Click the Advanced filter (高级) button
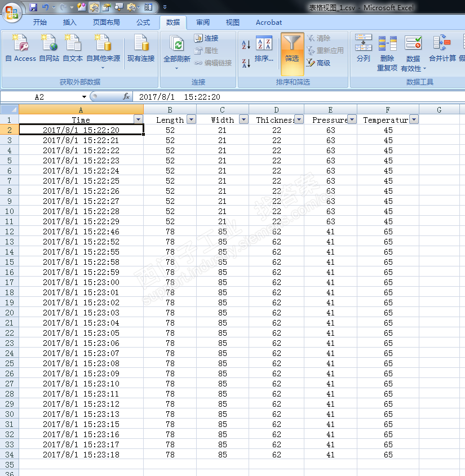465x476 pixels. tap(318, 63)
